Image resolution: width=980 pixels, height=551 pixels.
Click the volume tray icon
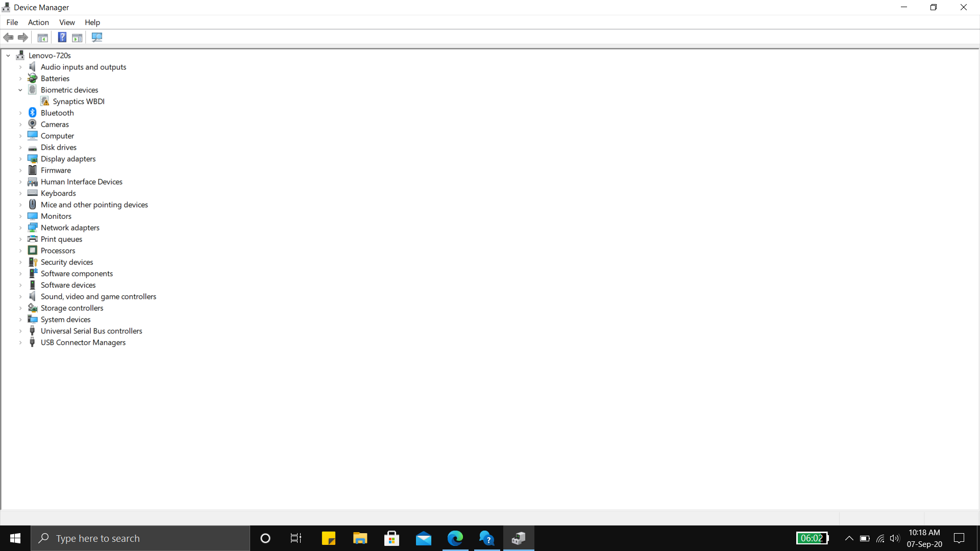point(894,538)
